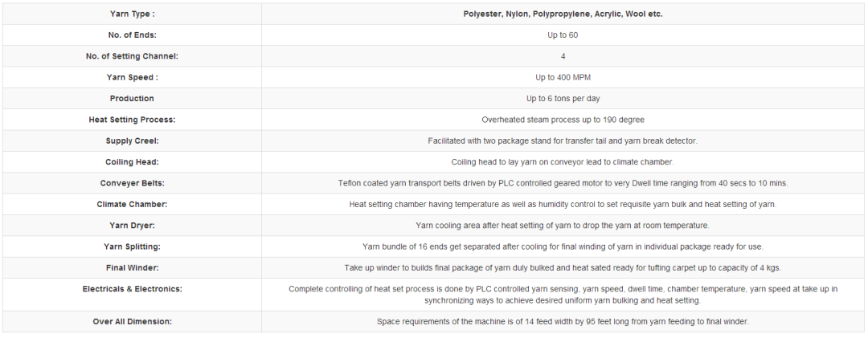This screenshot has height=338, width=868.
Task: Click the "Heat Setting Process:" label
Action: click(132, 120)
